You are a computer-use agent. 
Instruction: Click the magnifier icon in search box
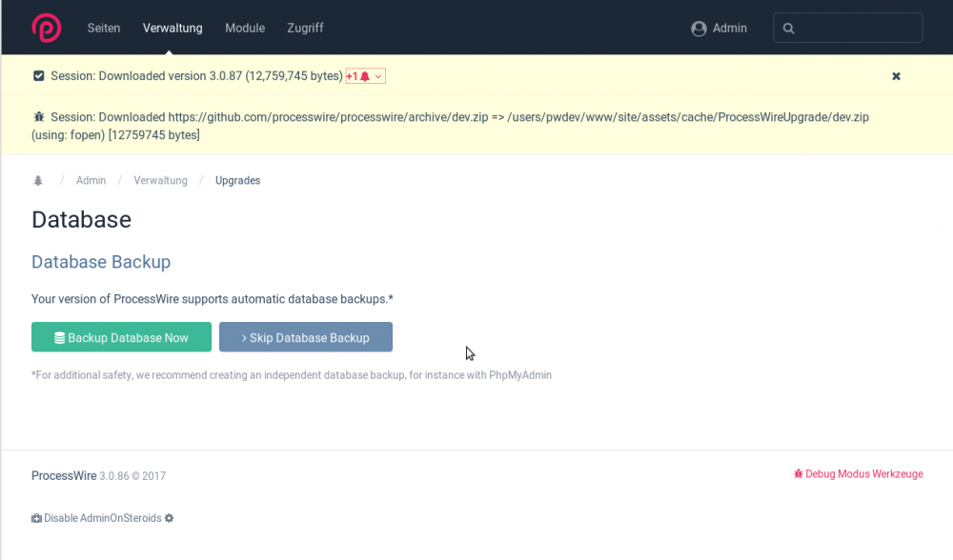coord(788,29)
